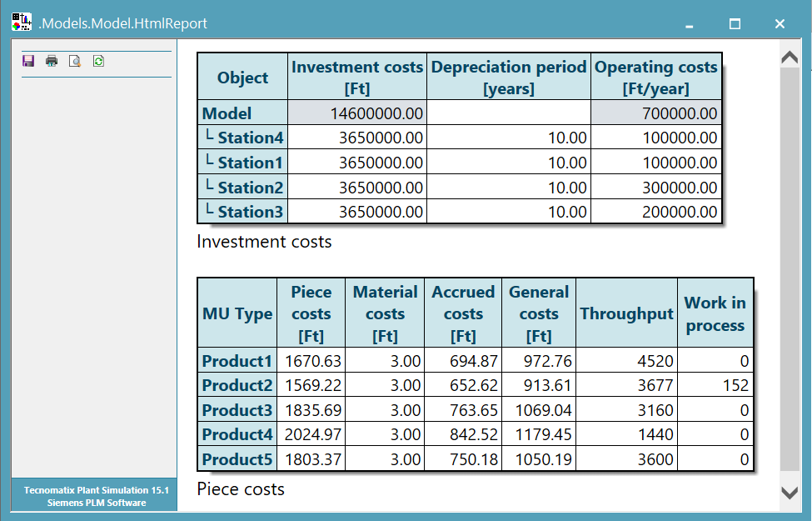Click the Depreciation period column header
The image size is (812, 521).
[509, 78]
